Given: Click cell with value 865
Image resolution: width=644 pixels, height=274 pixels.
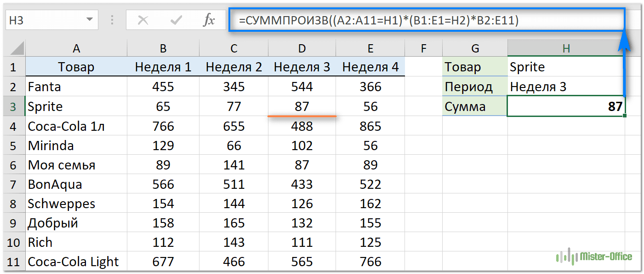Looking at the screenshot, I should point(370,126).
